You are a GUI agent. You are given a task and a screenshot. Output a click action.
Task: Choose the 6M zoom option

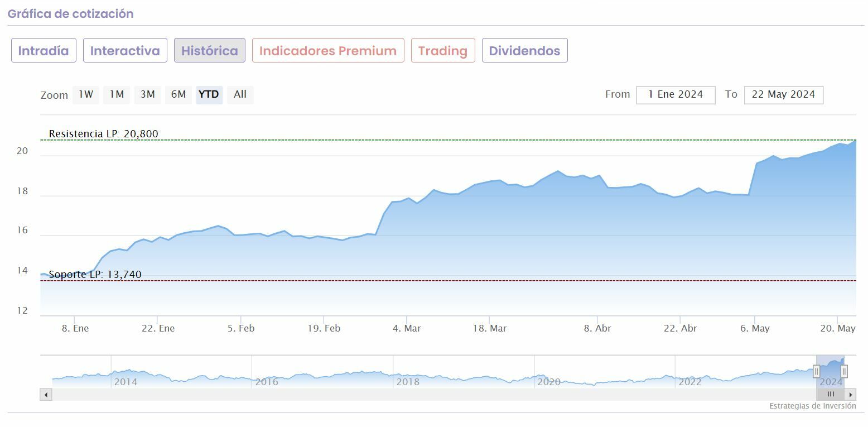coord(179,94)
